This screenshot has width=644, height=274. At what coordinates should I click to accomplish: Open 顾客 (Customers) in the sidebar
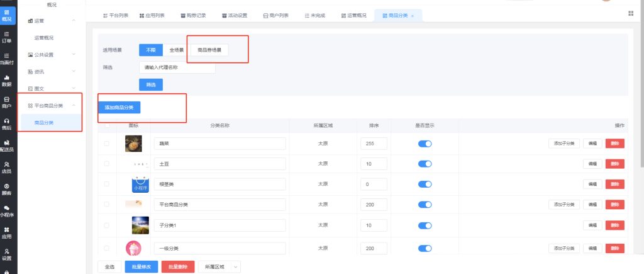[7, 190]
